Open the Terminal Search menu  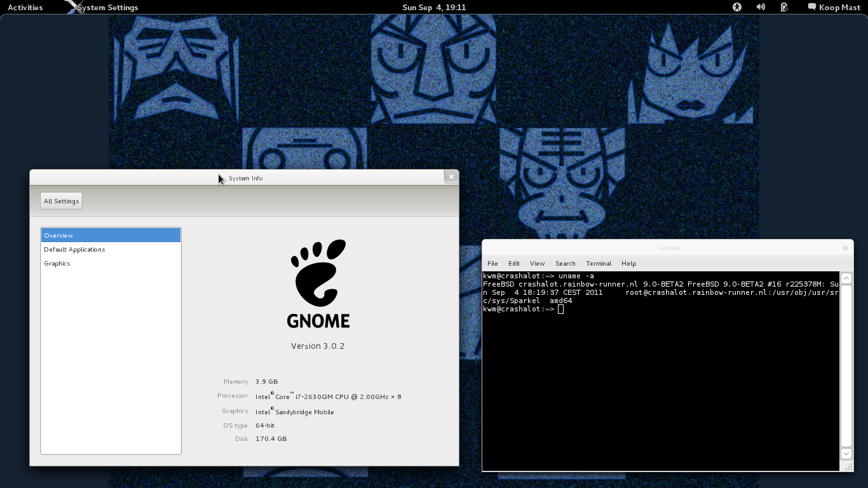(566, 263)
